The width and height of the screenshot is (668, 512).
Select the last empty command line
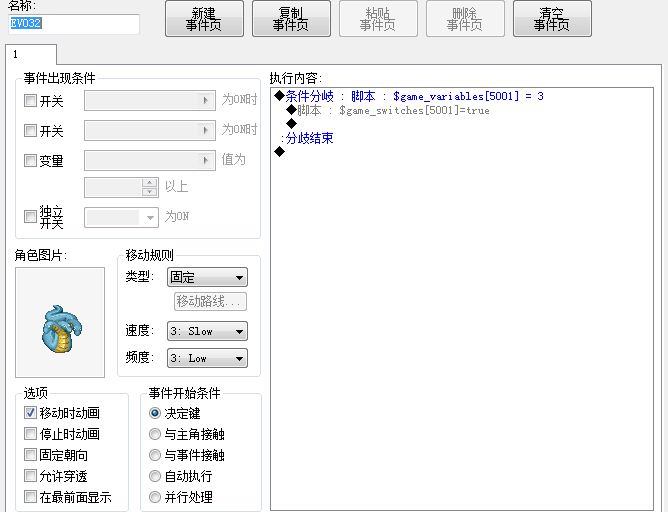[x=280, y=152]
